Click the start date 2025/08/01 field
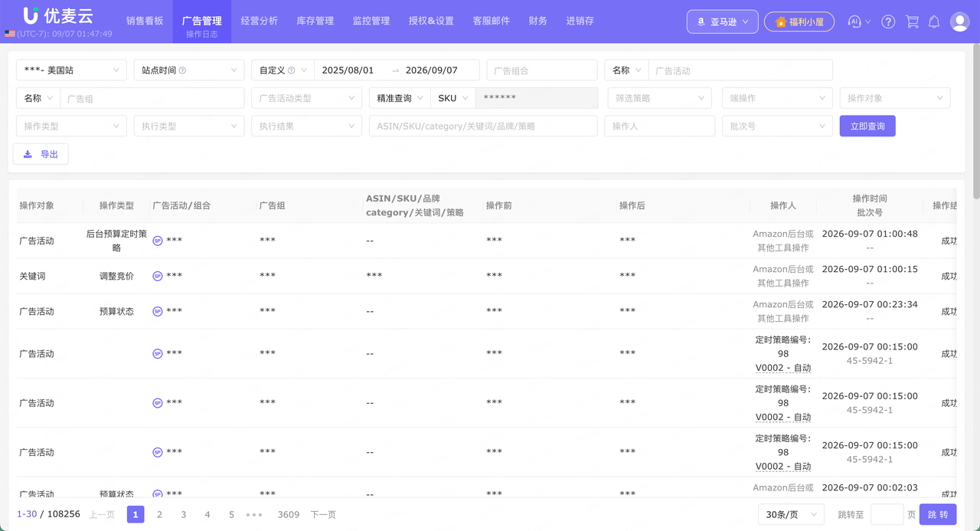Screen dimensions: 980x531 pyautogui.click(x=350, y=70)
